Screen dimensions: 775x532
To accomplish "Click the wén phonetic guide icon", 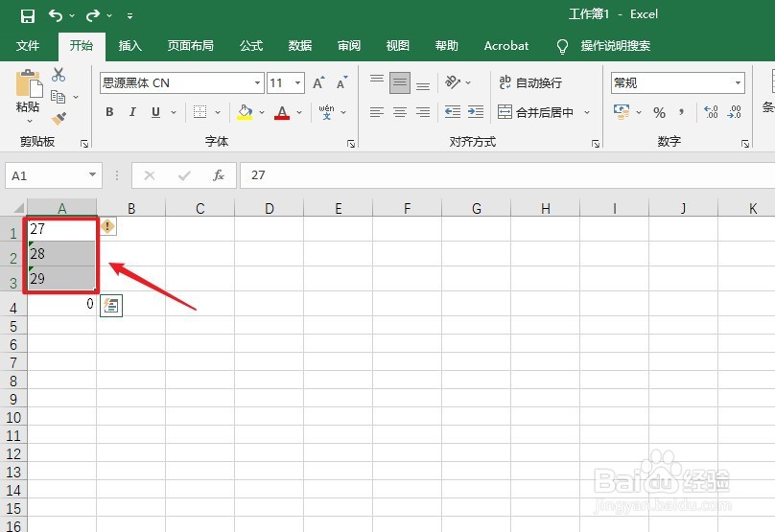I will click(327, 112).
